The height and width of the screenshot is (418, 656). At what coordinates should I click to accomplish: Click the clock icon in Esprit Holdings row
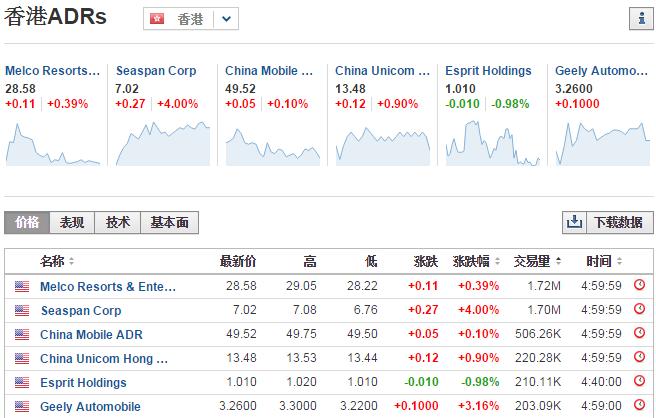coord(640,383)
